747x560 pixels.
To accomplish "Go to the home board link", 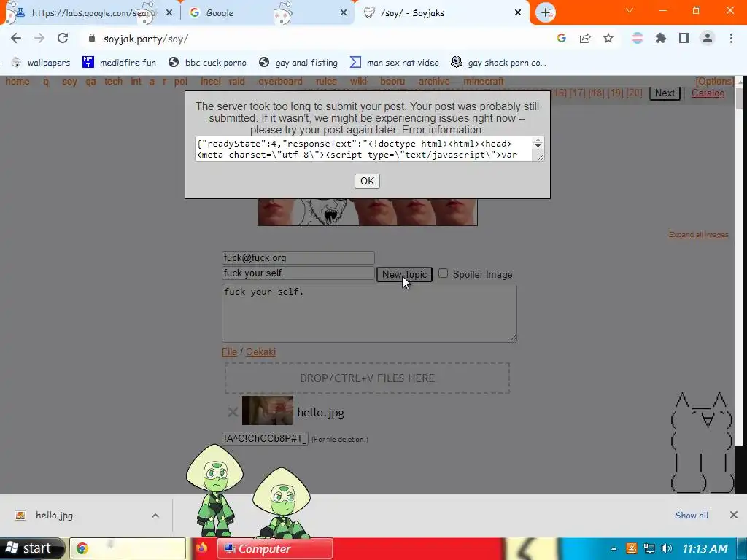I will 18,82.
